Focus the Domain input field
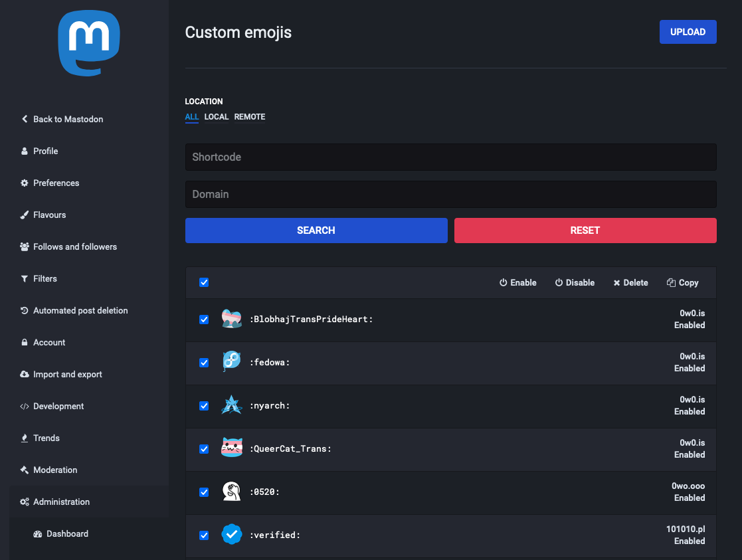This screenshot has height=560, width=742. click(x=450, y=194)
